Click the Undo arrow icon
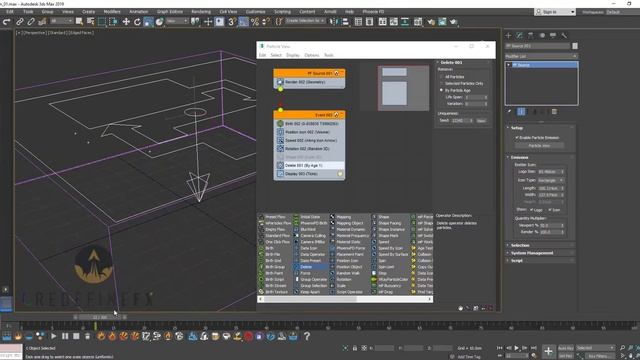 click(x=7, y=22)
